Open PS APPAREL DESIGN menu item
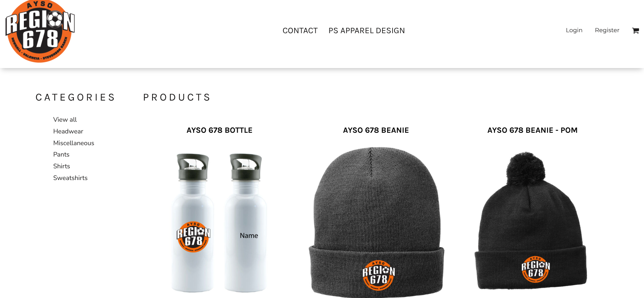Screen dimensions: 644x298 [x=367, y=31]
